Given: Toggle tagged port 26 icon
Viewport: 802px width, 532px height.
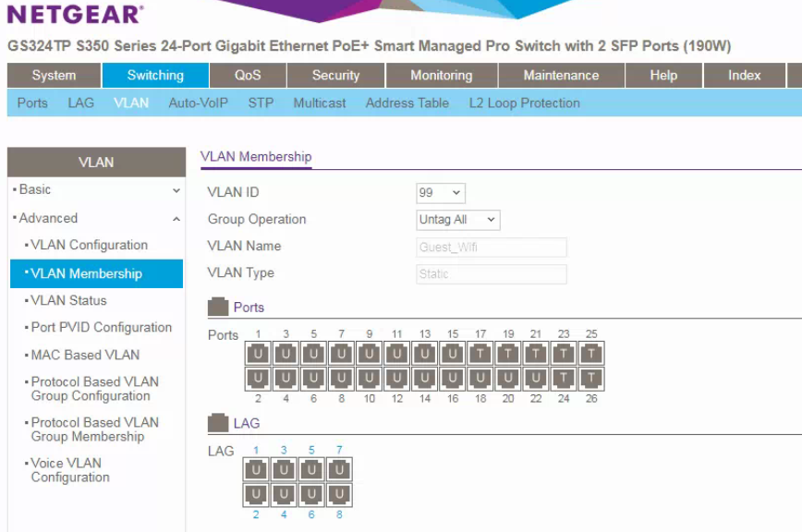Looking at the screenshot, I should 590,378.
